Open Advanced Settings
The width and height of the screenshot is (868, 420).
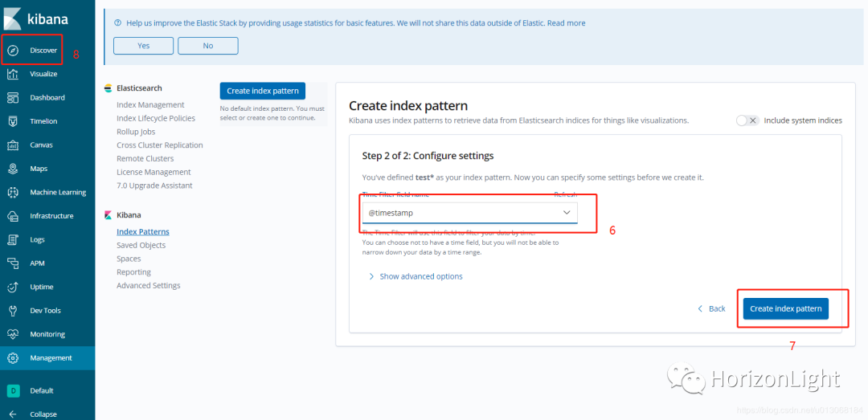(x=149, y=286)
